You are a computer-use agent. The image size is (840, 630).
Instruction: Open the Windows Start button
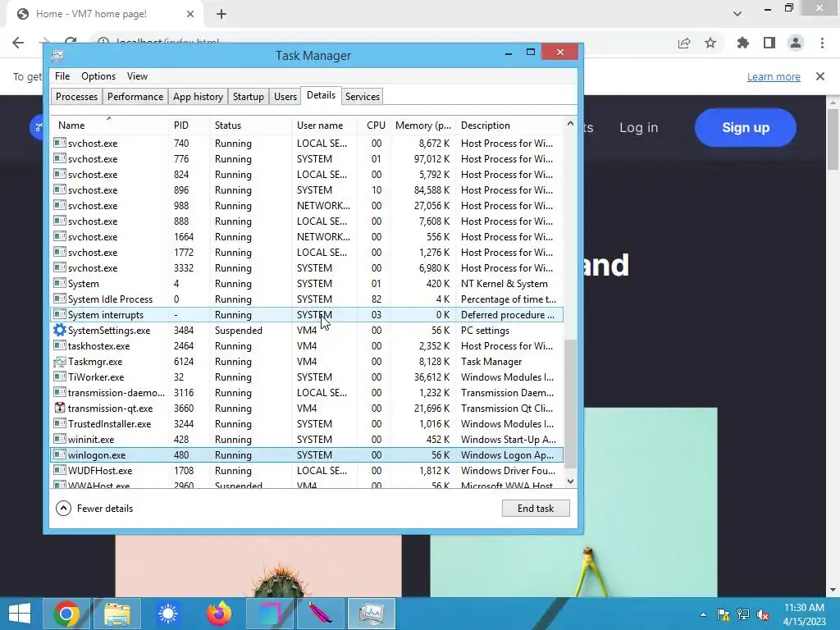pyautogui.click(x=20, y=614)
